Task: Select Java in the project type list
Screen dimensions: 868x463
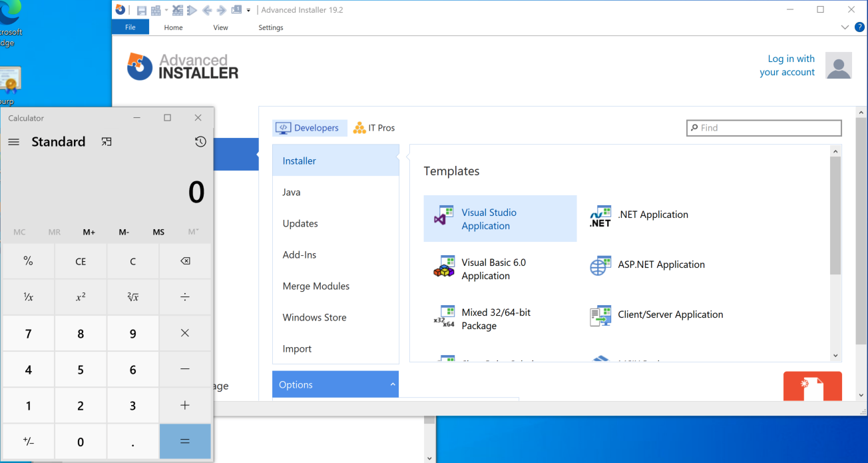Action: click(335, 192)
